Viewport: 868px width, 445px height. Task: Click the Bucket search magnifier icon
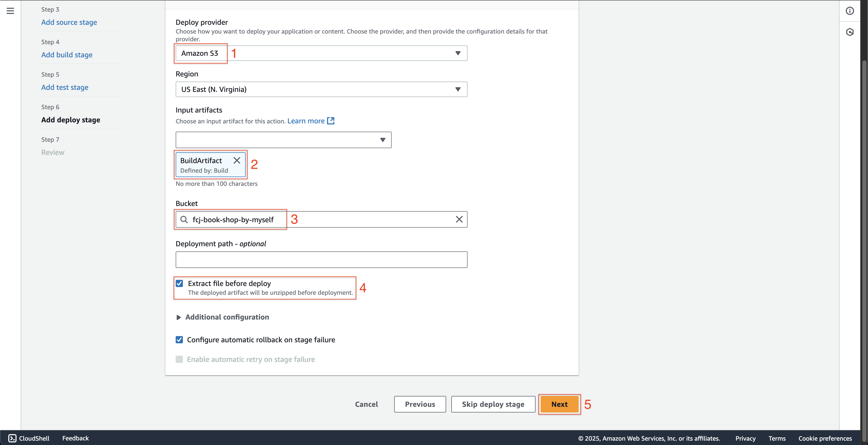pos(184,219)
